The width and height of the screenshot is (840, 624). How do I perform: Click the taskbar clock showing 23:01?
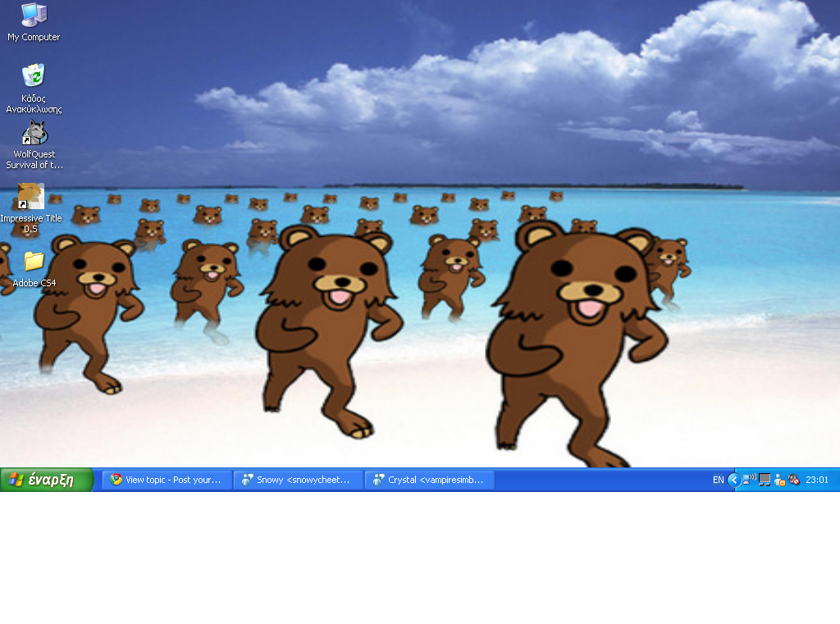click(817, 480)
